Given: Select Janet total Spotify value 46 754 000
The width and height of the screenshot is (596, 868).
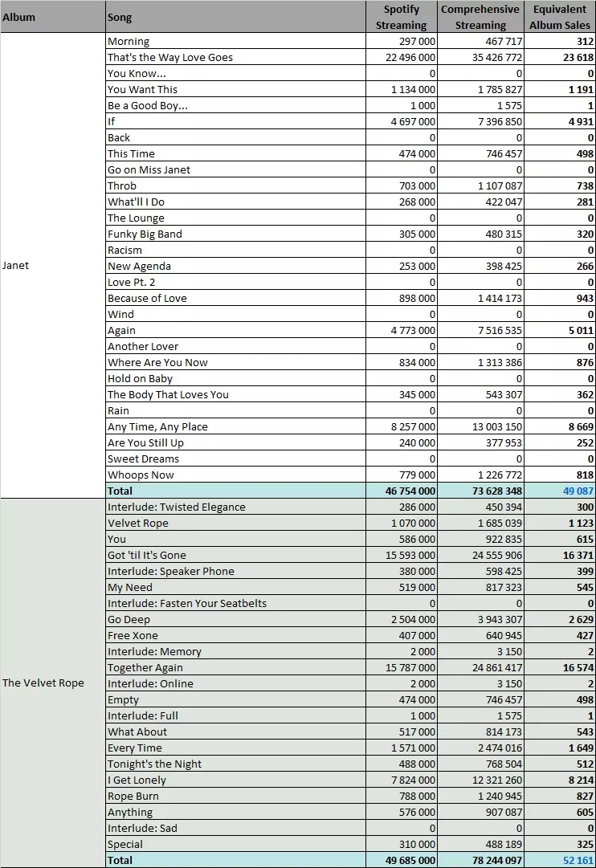Looking at the screenshot, I should click(402, 491).
